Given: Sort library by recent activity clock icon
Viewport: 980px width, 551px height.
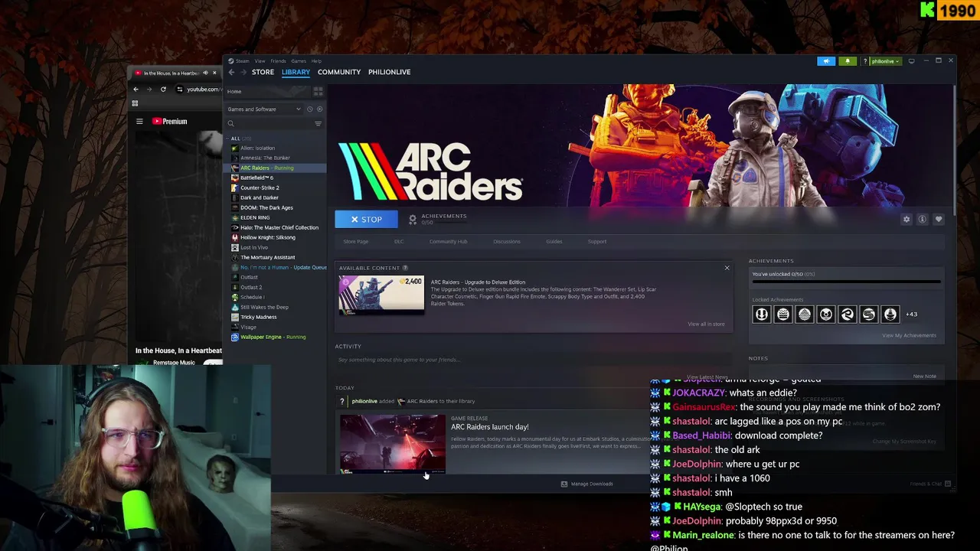Looking at the screenshot, I should click(x=310, y=109).
